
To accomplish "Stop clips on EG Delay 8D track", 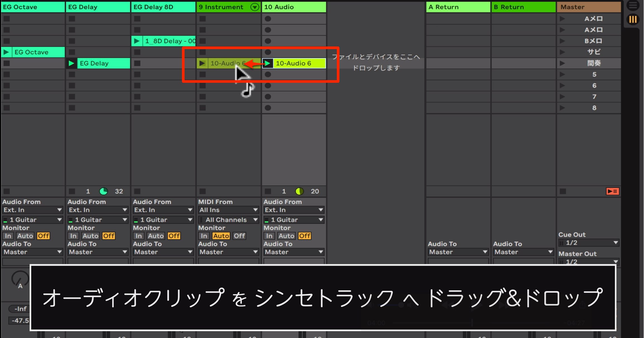I will (137, 191).
